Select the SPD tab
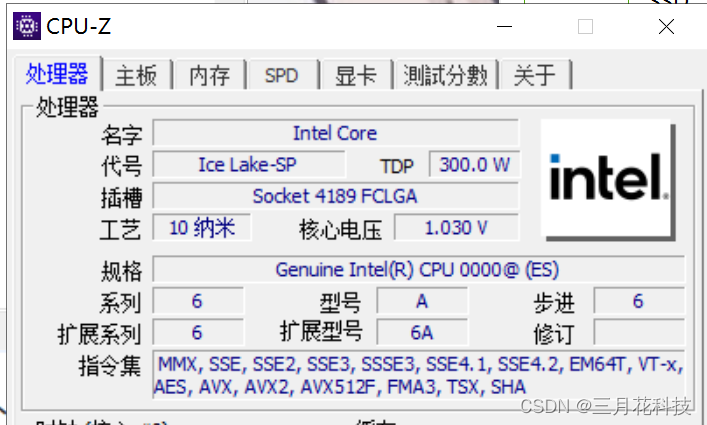This screenshot has height=425, width=707. point(282,75)
